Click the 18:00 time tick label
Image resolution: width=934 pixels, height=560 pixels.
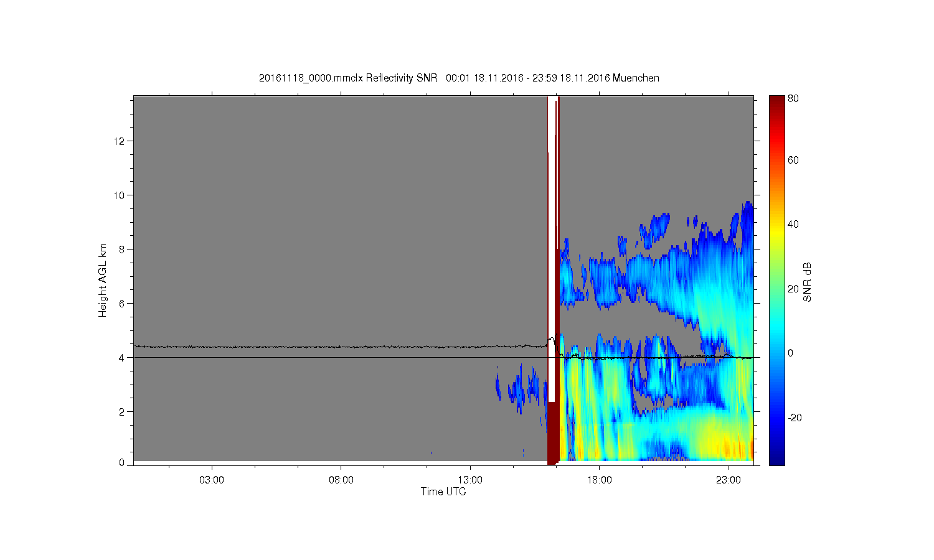click(x=600, y=480)
